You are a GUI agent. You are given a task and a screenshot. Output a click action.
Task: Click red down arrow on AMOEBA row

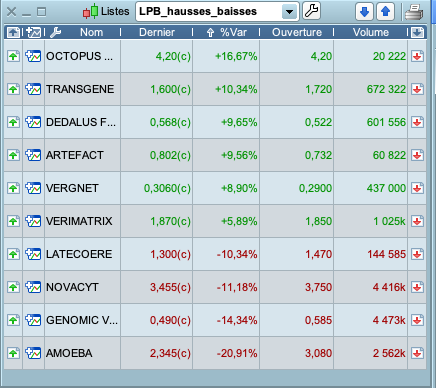(x=417, y=353)
